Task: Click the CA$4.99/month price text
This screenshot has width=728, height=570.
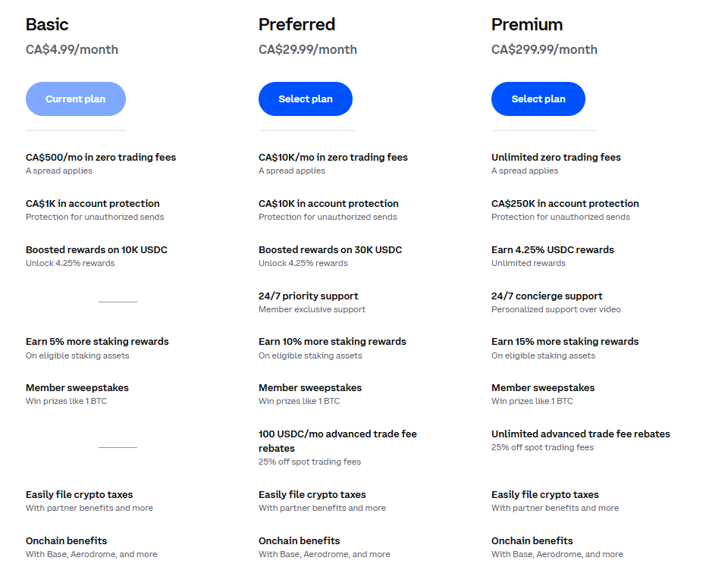Action: 72,50
